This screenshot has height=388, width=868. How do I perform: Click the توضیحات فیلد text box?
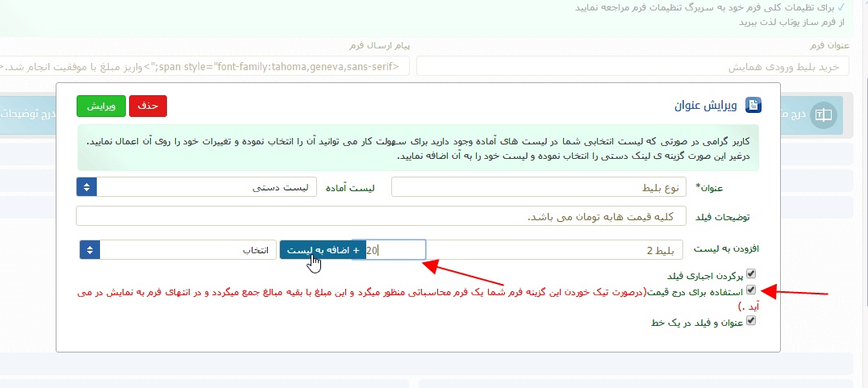381,216
